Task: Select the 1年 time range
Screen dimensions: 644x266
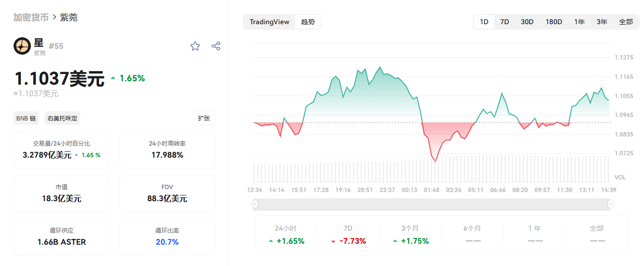Action: [579, 22]
